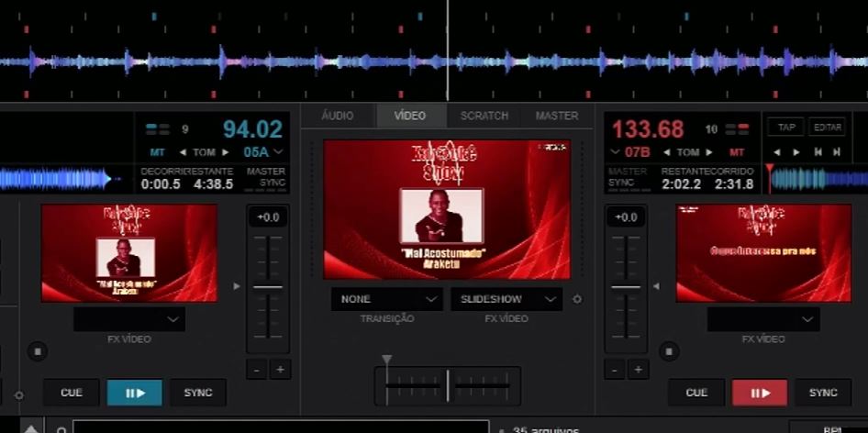
Task: Click right deck beat grid indicator icon
Action: (x=738, y=129)
